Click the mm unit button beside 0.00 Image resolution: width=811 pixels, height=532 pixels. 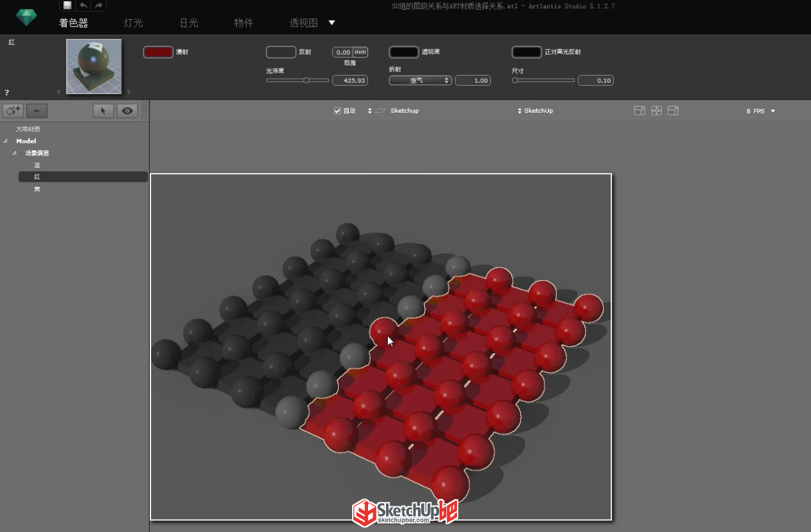pos(360,52)
